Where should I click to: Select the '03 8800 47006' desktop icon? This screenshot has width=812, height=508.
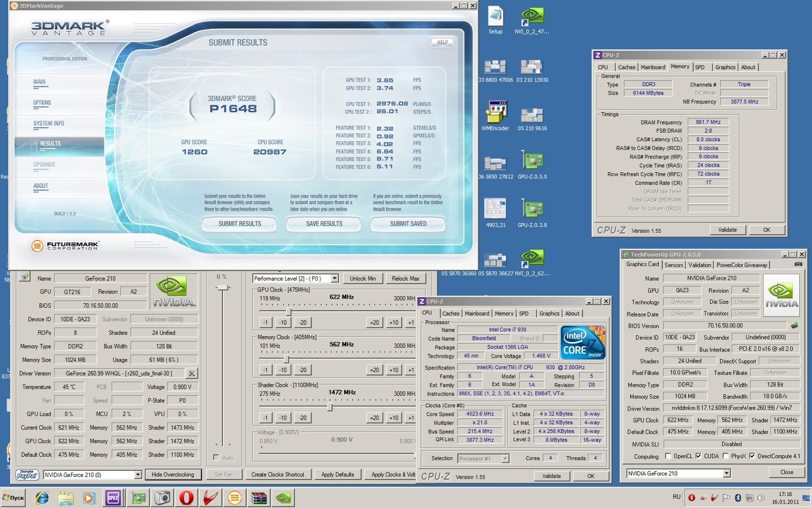(495, 71)
